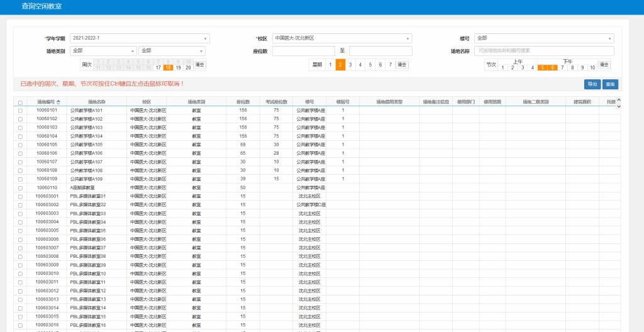
Task: Open the first 场地类别 dropdown
Action: point(104,51)
